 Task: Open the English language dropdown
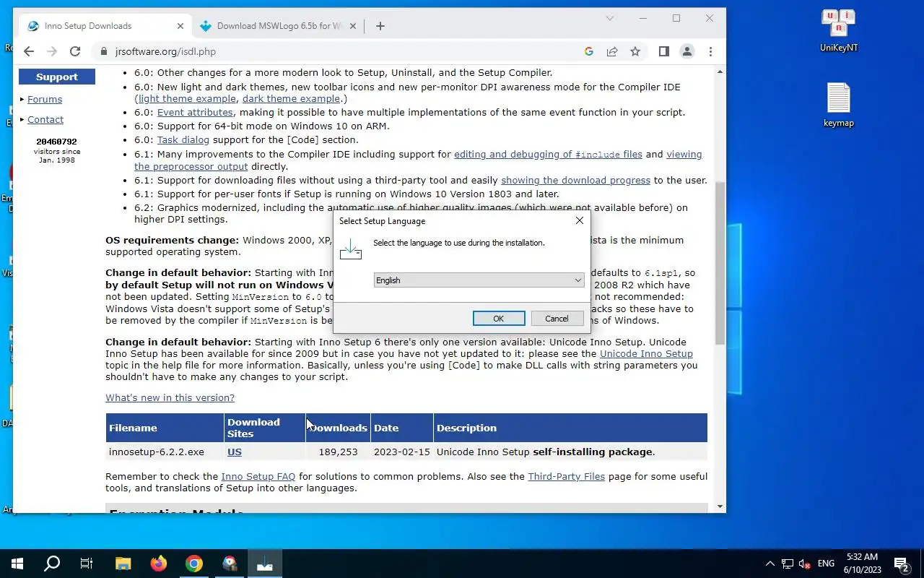coord(479,280)
